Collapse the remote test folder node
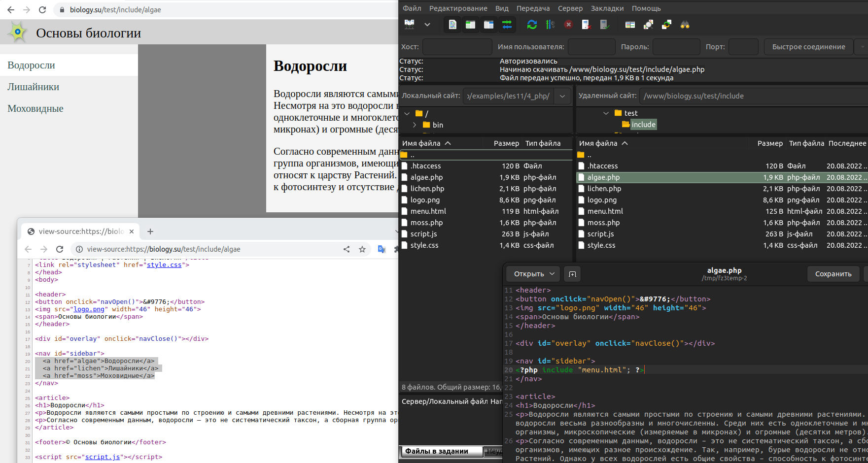Screen dimensions: 868x463 606,113
